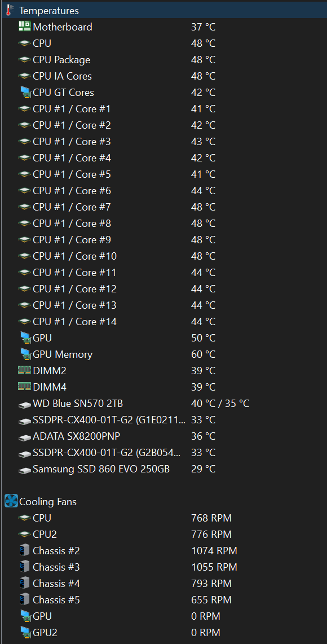The image size is (327, 644).
Task: Click the Chassis #2 tower case icon
Action: pos(25,550)
